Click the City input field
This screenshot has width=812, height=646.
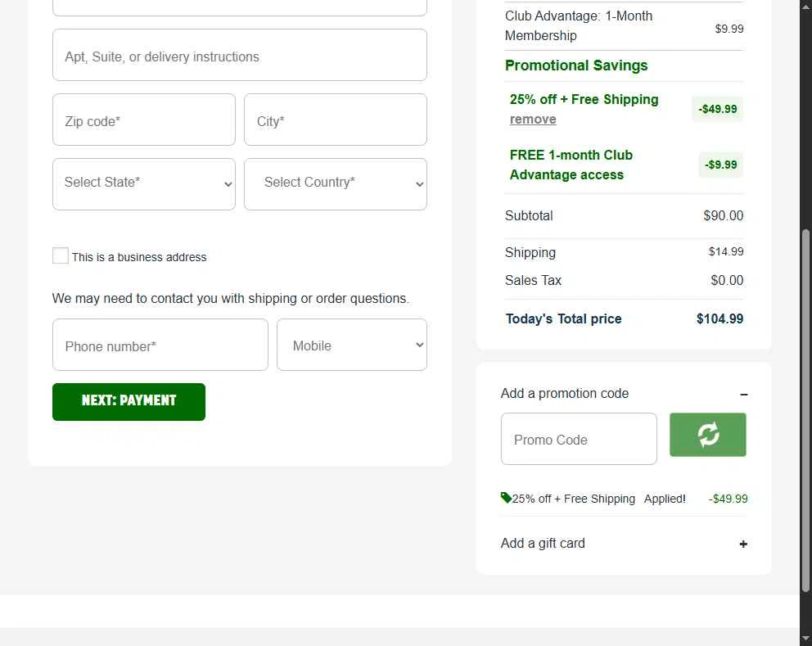336,120
